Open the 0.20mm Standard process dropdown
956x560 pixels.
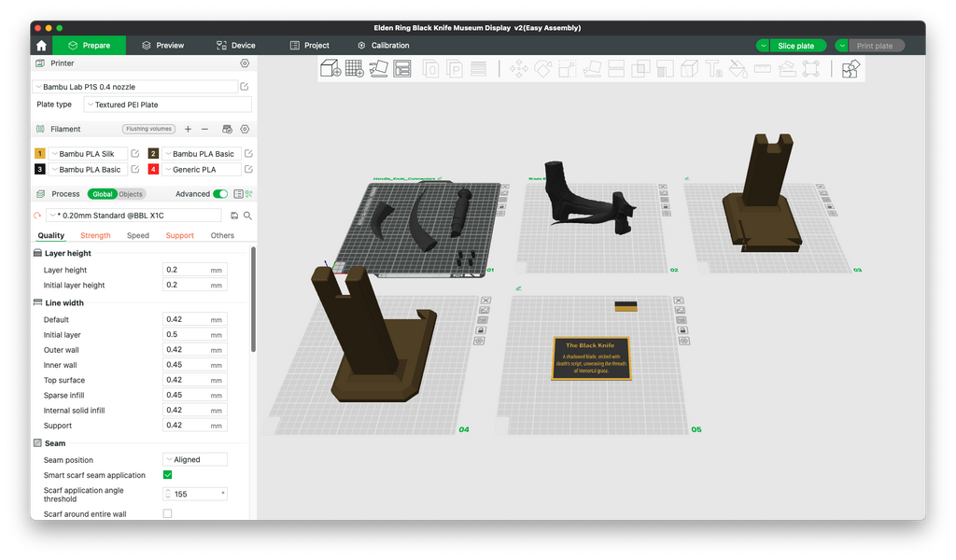(134, 215)
